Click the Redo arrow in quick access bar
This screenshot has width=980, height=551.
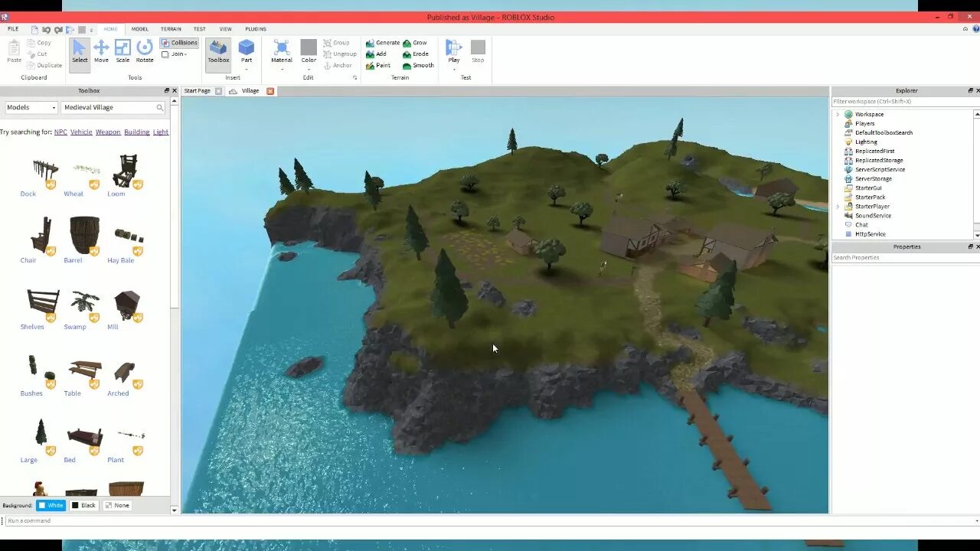(x=58, y=29)
